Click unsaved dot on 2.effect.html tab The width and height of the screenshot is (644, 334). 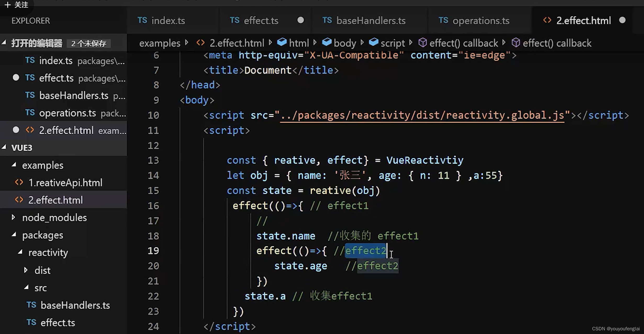coord(623,20)
